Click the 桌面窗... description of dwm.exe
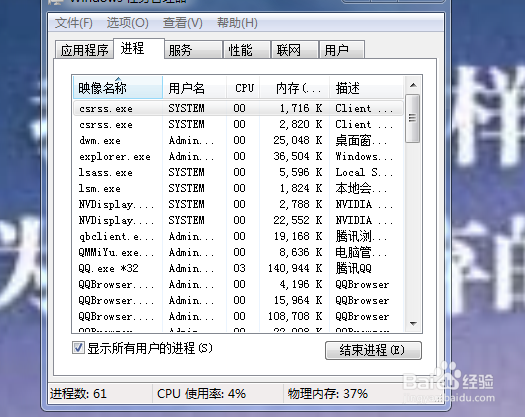The width and height of the screenshot is (525, 417). [x=361, y=140]
